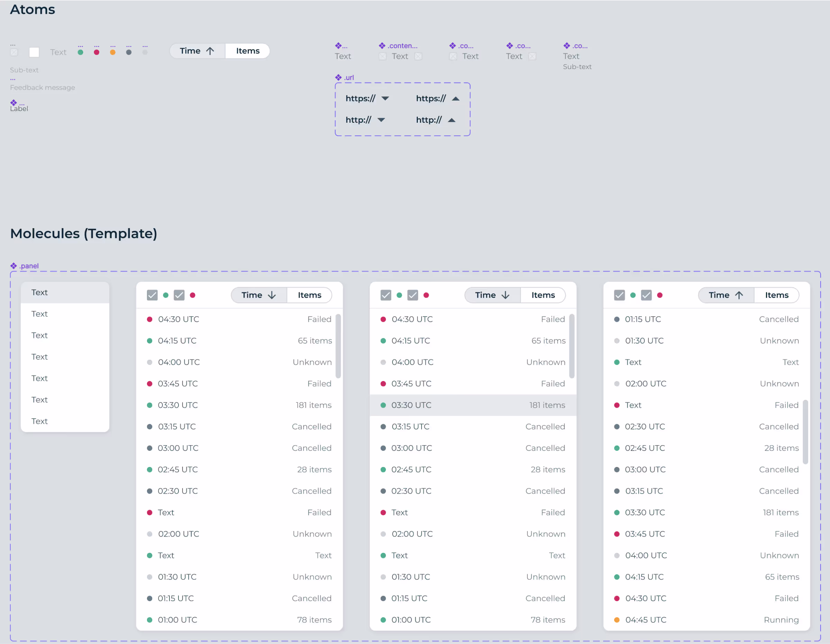Select the Items tab in the Atoms section

point(248,51)
